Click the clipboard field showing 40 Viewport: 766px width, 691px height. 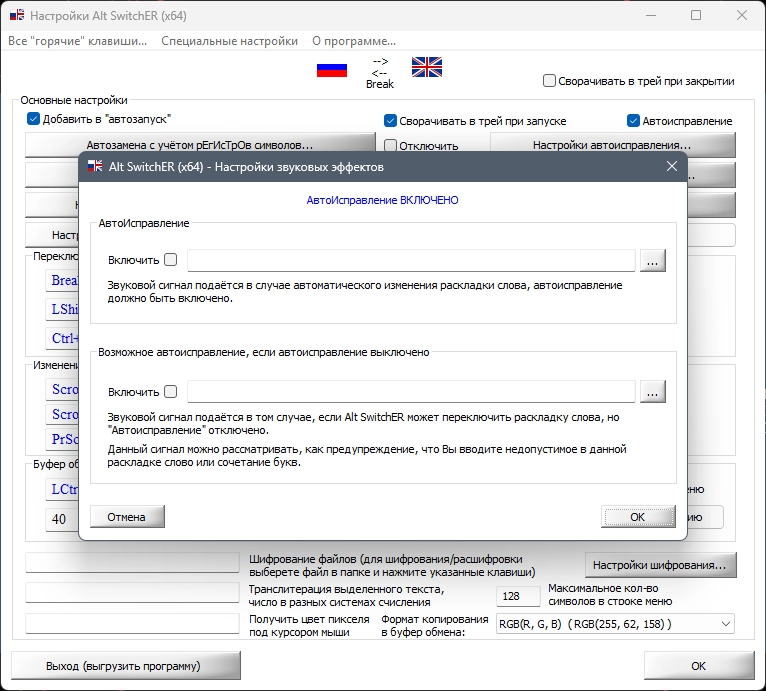pyautogui.click(x=62, y=519)
